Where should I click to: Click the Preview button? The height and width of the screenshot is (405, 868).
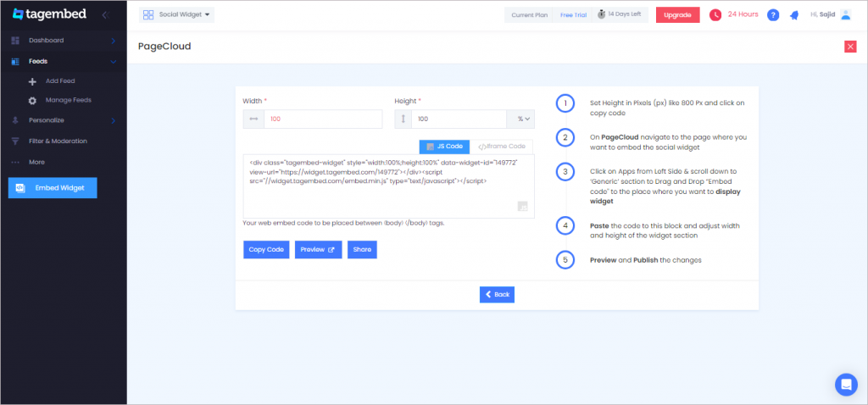point(319,250)
